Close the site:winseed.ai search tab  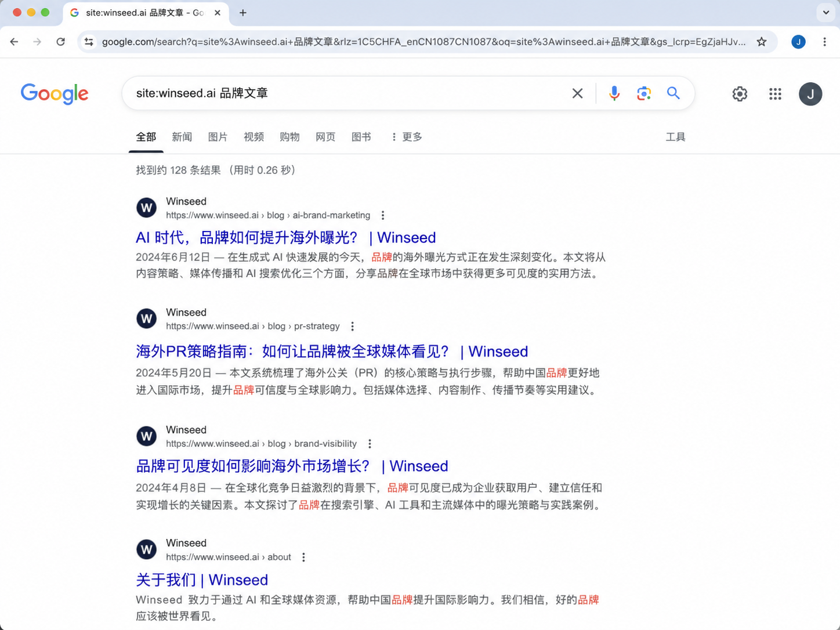[x=218, y=13]
